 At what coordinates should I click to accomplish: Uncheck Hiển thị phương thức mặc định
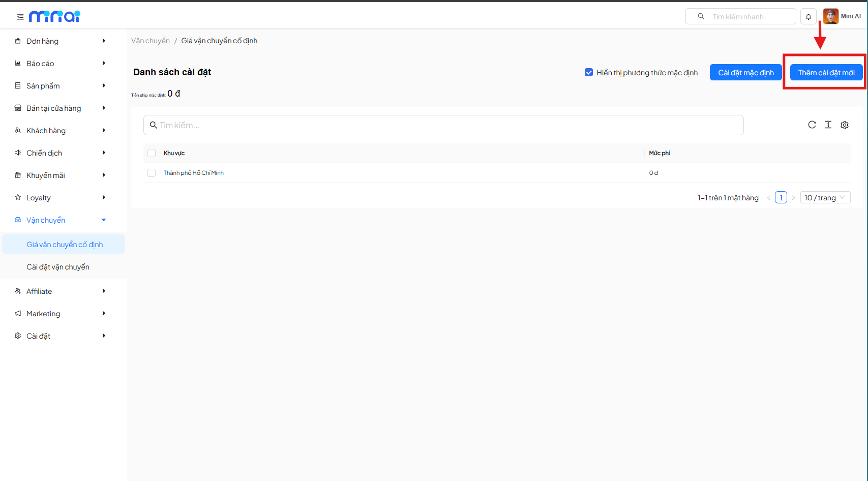pyautogui.click(x=589, y=73)
